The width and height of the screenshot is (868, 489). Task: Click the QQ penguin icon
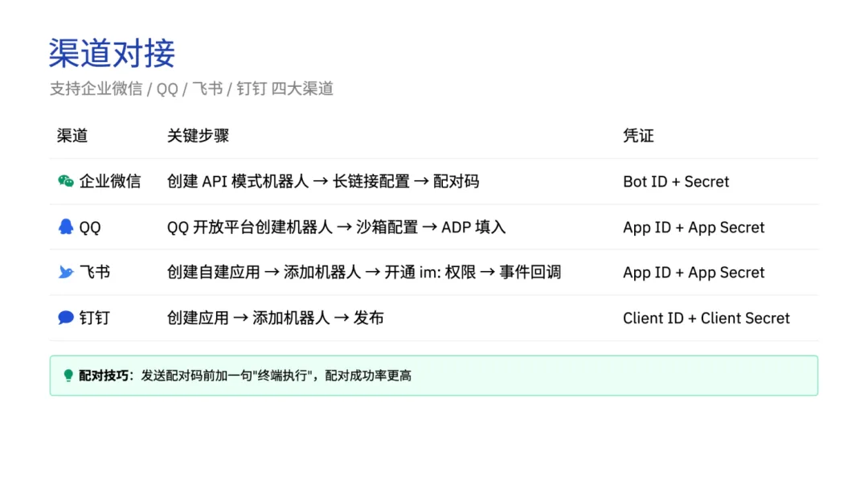pos(66,227)
